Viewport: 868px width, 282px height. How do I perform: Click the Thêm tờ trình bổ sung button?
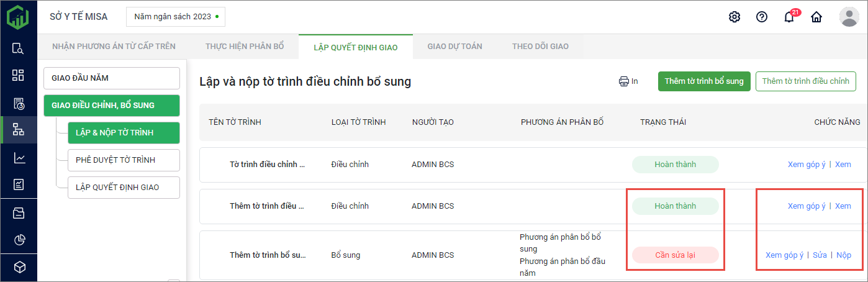[x=704, y=81]
